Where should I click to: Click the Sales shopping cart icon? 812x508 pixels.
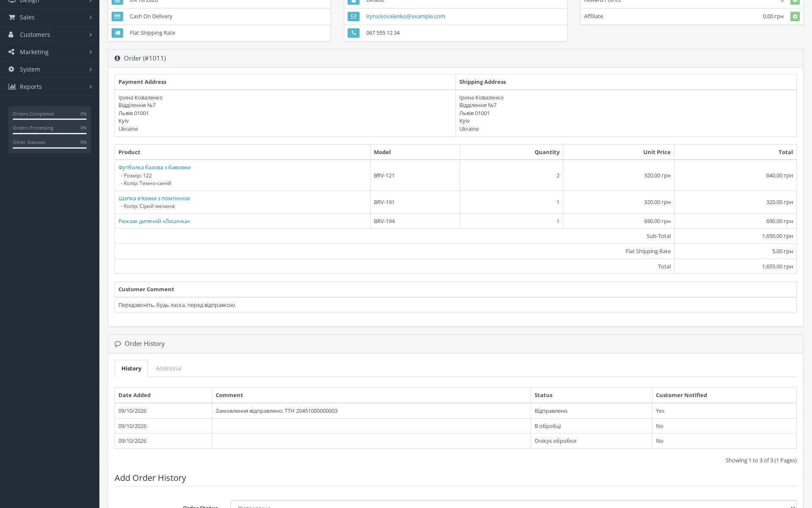(x=12, y=17)
